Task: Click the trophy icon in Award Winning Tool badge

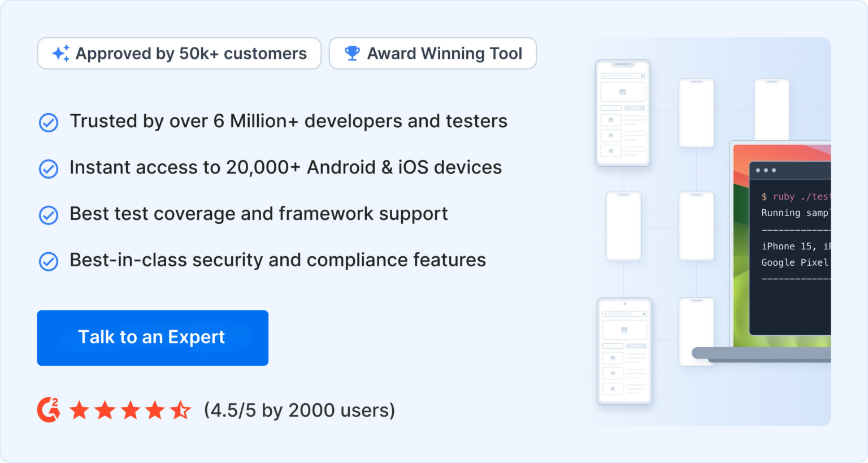Action: (x=351, y=53)
